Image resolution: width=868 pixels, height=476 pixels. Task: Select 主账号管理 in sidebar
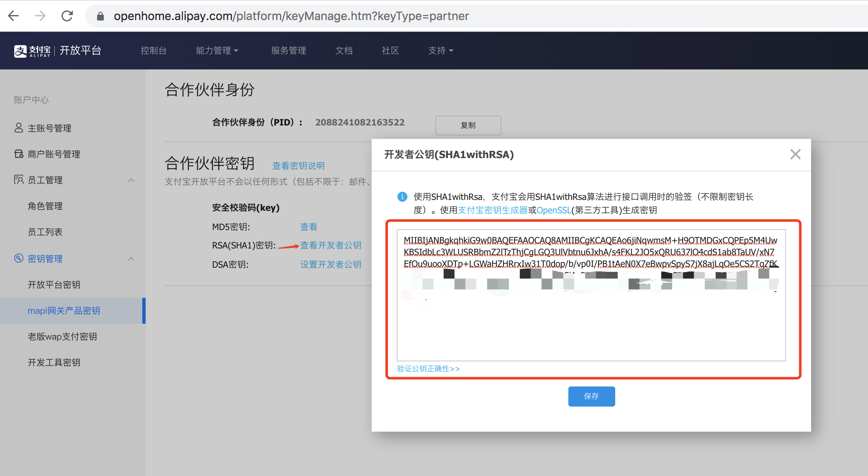tap(49, 128)
